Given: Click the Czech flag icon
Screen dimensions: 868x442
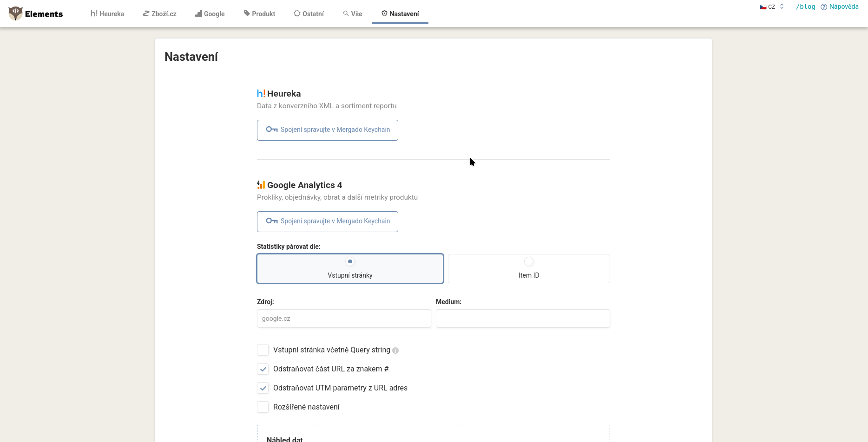Looking at the screenshot, I should 763,7.
